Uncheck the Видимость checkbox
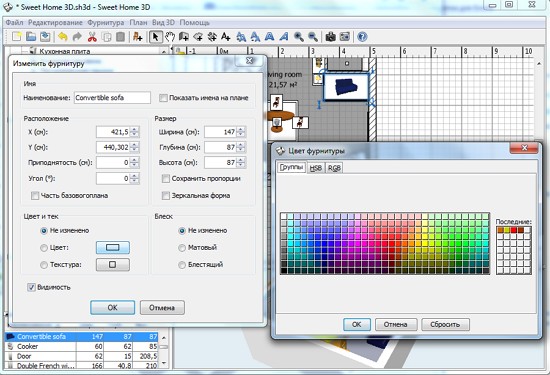This screenshot has width=550, height=375. (x=31, y=287)
